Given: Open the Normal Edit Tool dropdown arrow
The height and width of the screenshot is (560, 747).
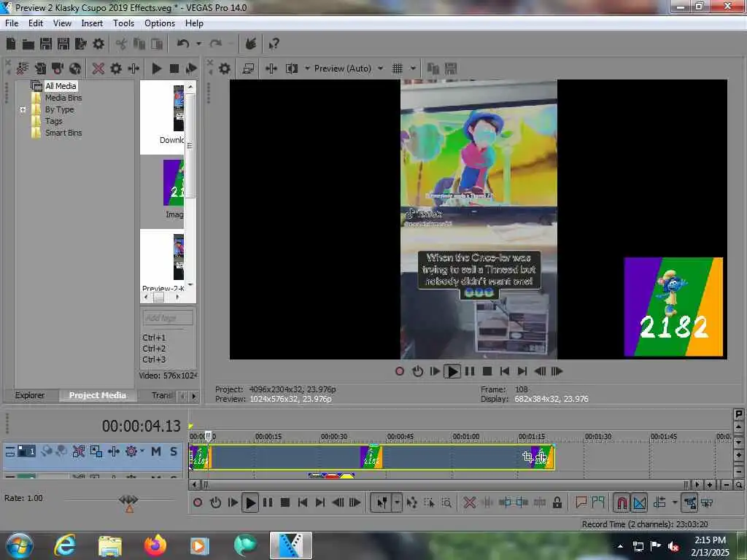Looking at the screenshot, I should click(396, 502).
